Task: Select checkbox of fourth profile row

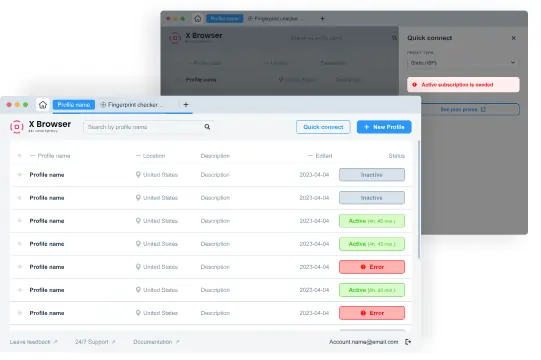Action: (x=20, y=244)
